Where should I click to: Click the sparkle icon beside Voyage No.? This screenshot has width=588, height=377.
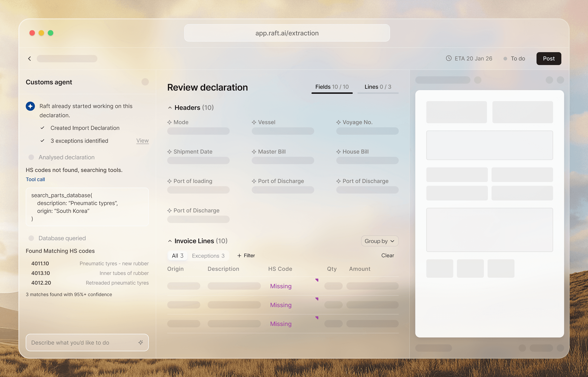coord(338,122)
